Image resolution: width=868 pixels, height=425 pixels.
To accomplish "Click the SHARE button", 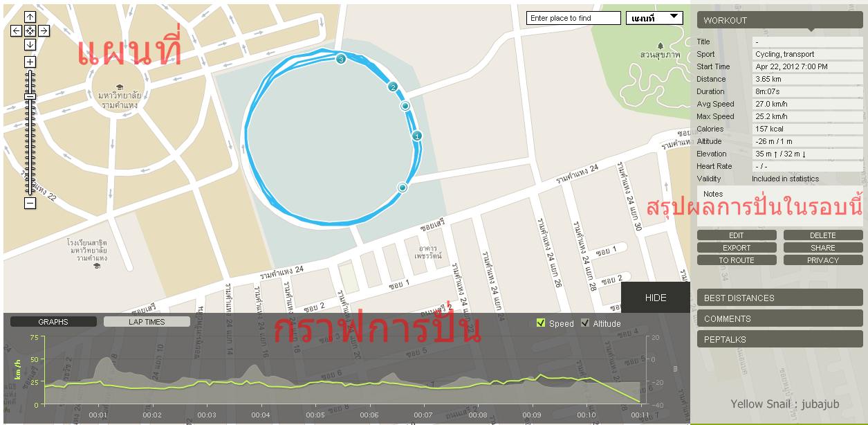I will pos(823,248).
